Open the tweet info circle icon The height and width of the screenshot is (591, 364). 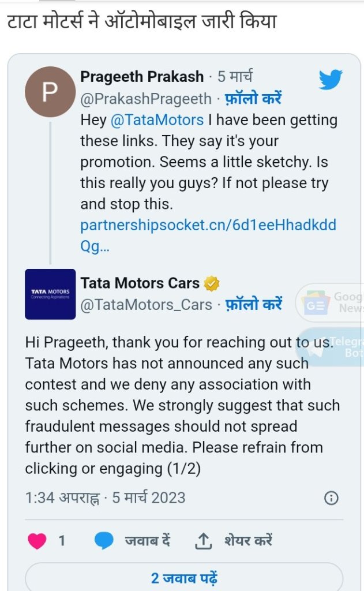331,498
